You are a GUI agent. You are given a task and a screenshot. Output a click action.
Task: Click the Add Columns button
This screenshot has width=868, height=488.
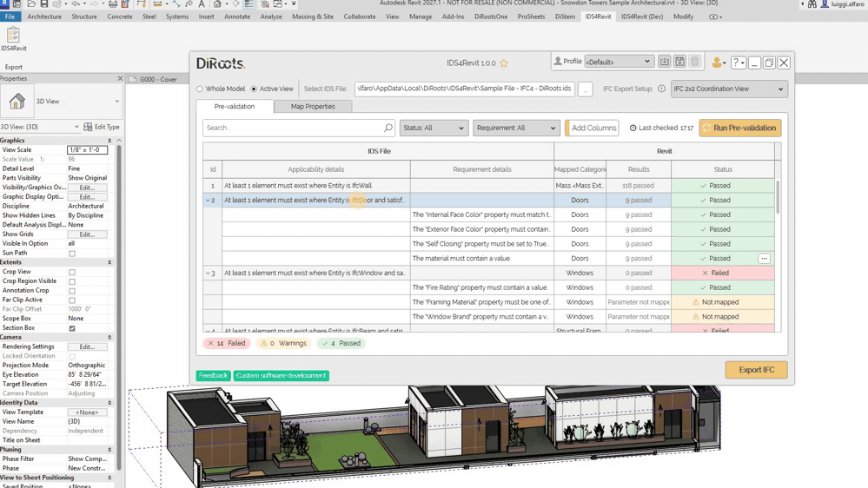coord(593,128)
